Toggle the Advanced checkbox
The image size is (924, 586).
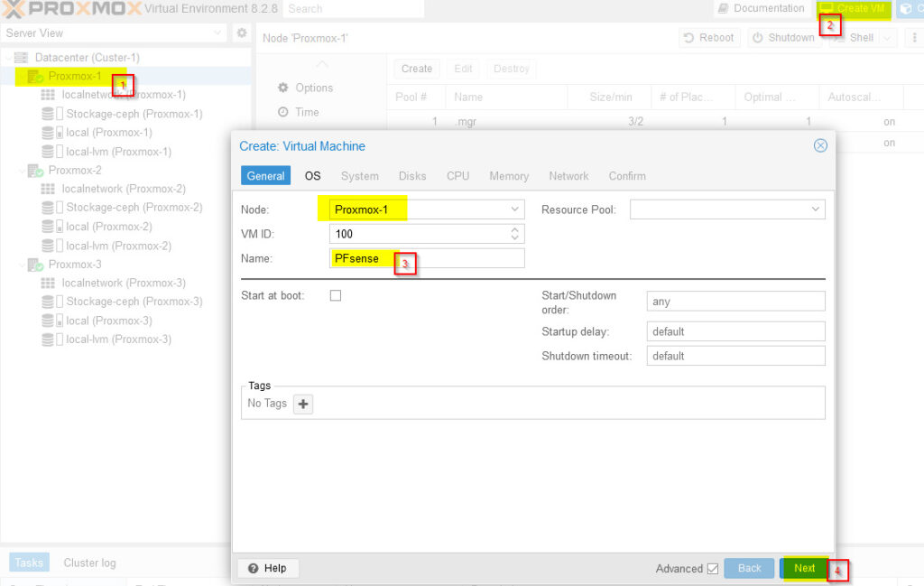coord(713,568)
